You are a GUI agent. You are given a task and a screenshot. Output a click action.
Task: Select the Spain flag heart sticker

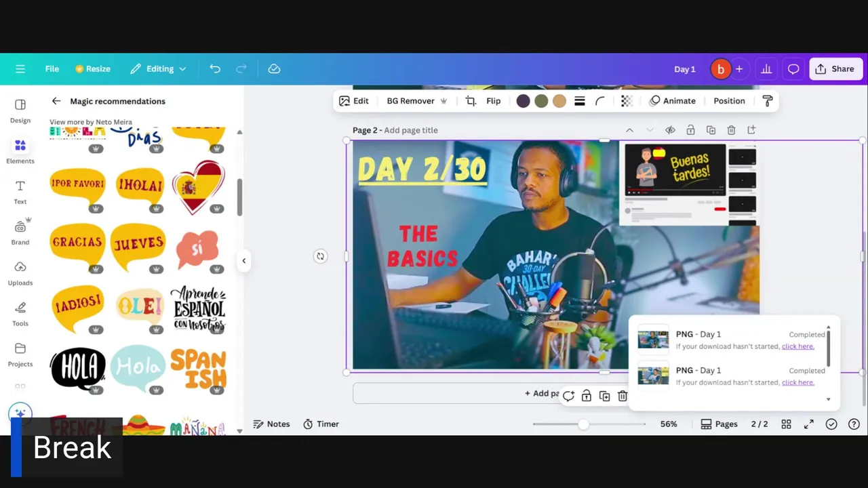[197, 188]
